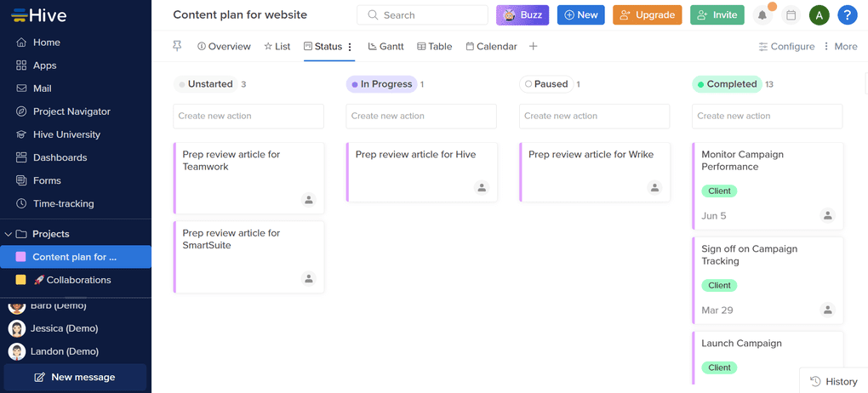
Task: Click the Buzz button
Action: pos(523,15)
